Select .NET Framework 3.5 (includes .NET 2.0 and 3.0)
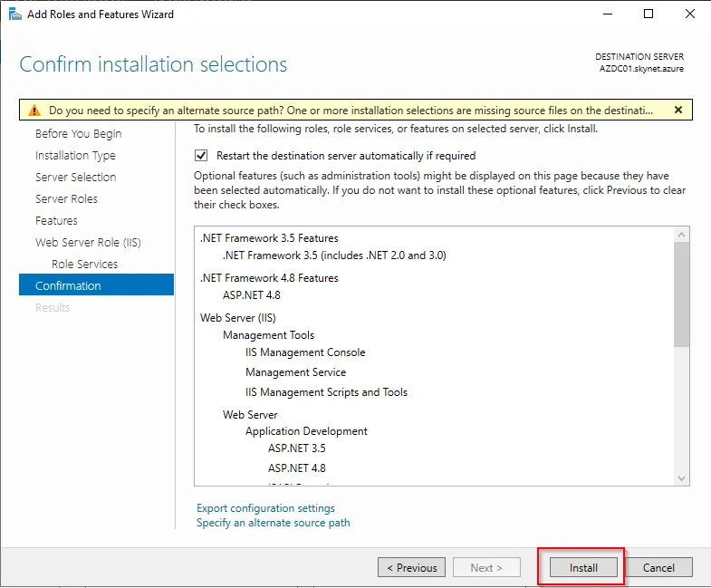 (x=334, y=255)
